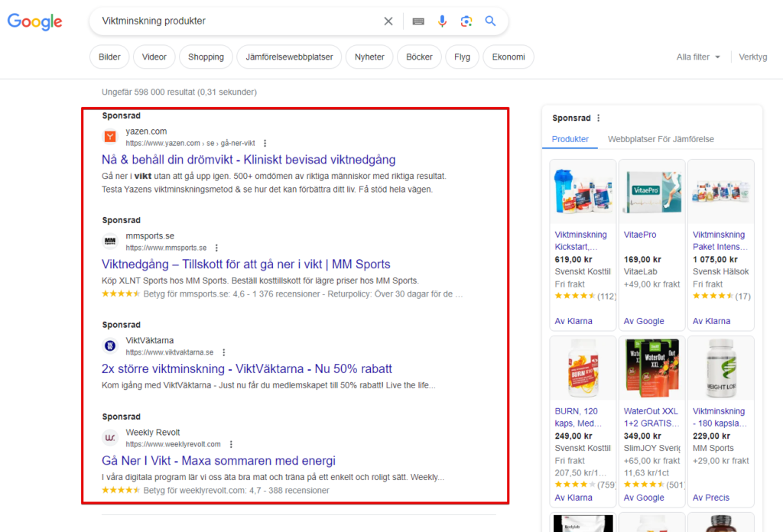Click the Weekly Revolt favicon

110,438
